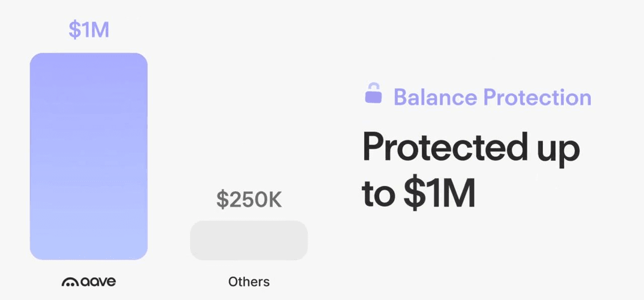
Task: Click the gray $250K value label
Action: pos(249,200)
